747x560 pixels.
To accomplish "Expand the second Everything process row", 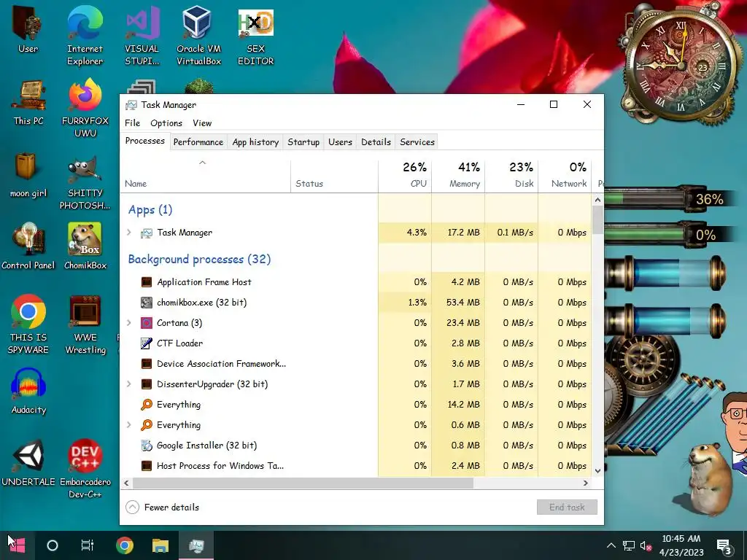I will pyautogui.click(x=129, y=425).
